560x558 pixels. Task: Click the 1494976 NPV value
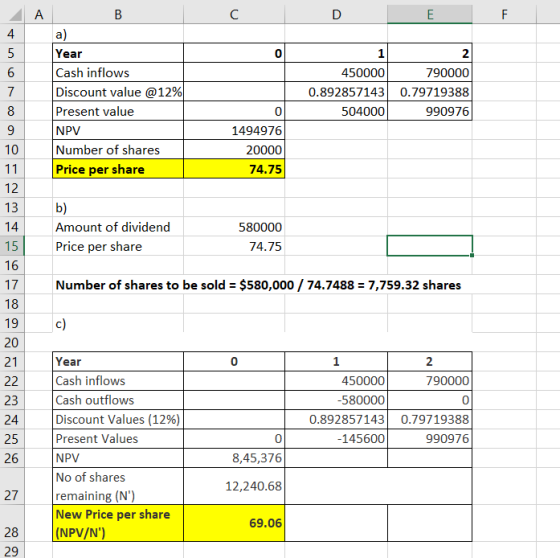(234, 130)
